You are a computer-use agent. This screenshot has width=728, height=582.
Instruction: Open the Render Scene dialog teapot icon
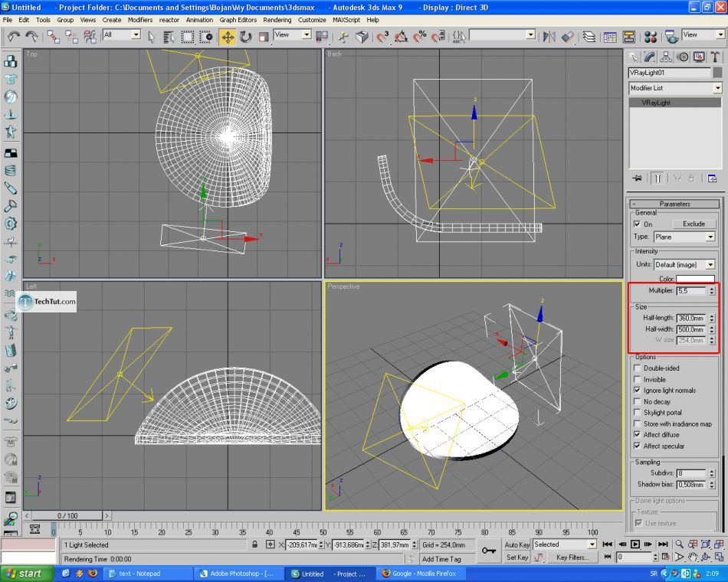671,37
